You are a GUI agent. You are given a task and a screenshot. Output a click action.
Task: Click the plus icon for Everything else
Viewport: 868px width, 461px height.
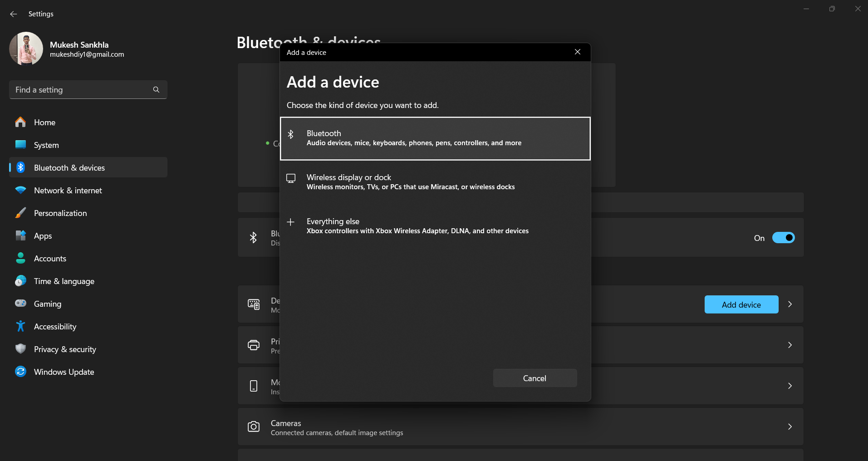click(x=291, y=222)
